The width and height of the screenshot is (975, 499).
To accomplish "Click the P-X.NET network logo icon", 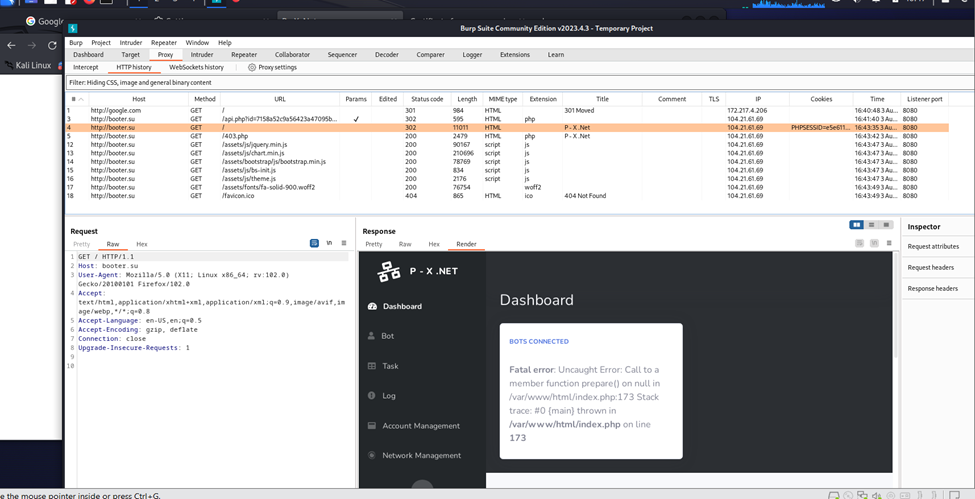I will (x=389, y=271).
